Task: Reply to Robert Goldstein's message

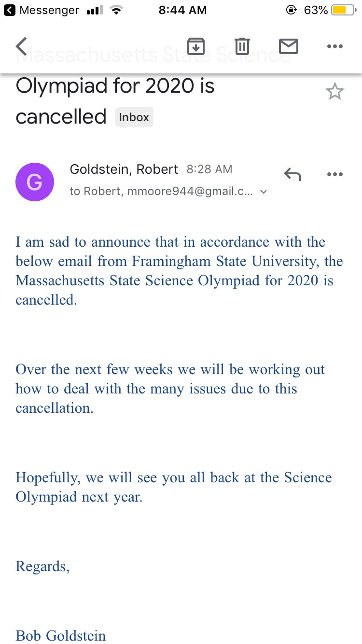Action: click(292, 174)
